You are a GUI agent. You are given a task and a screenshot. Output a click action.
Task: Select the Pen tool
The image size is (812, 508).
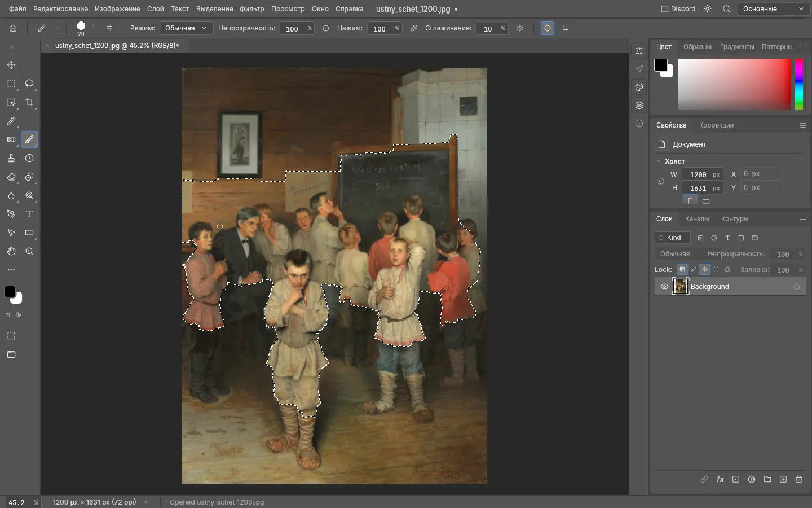click(x=11, y=214)
